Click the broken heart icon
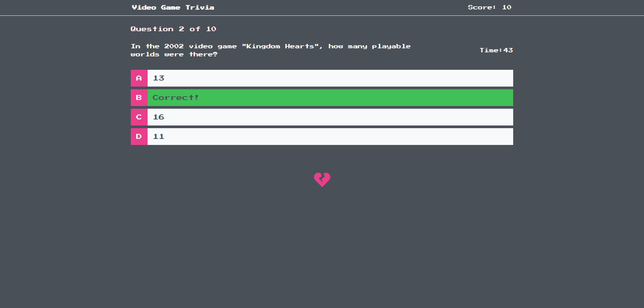Viewport: 644px width, 308px height. pos(322,180)
